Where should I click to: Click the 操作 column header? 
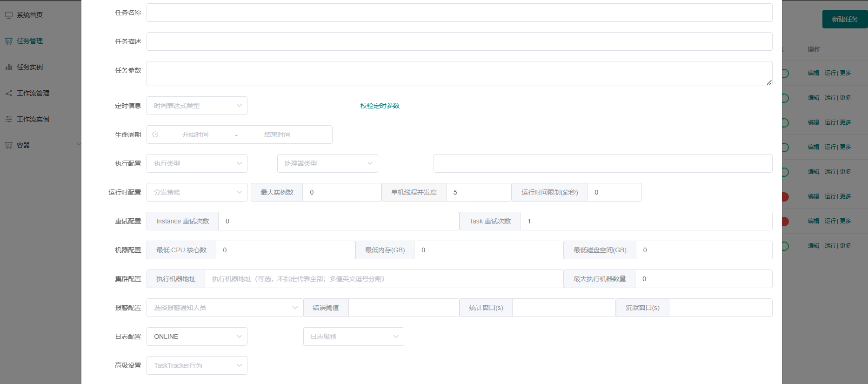814,49
